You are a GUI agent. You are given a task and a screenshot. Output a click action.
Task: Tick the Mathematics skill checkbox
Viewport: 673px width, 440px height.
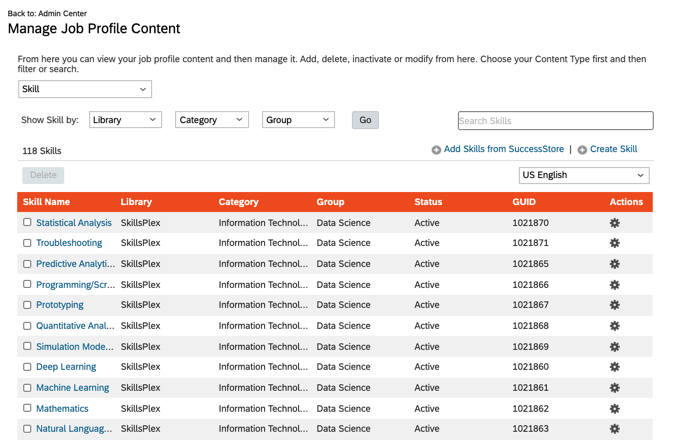click(27, 408)
